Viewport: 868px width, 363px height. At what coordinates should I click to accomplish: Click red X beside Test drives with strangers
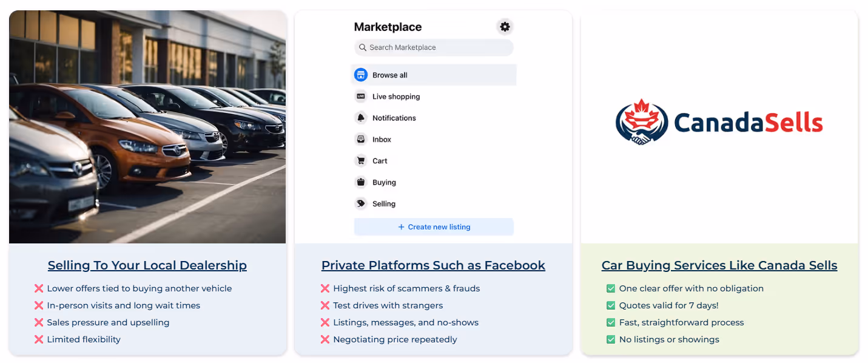[325, 305]
